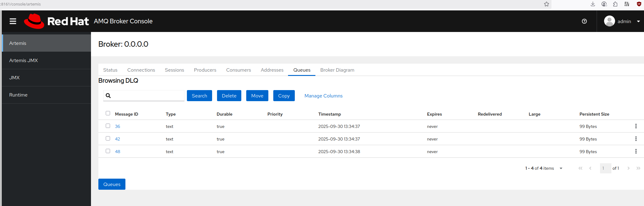This screenshot has width=644, height=206.
Task: Check the box for message 48
Action: [x=108, y=151]
